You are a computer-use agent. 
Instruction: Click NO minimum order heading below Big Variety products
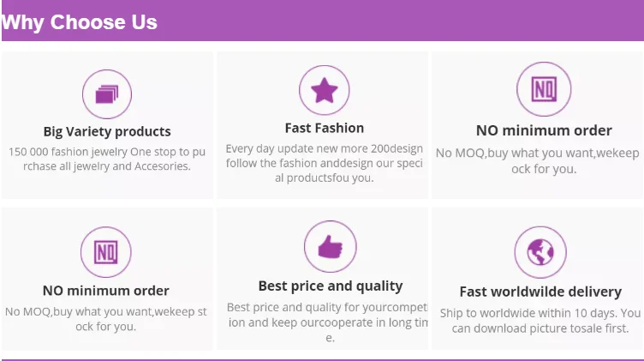106,291
